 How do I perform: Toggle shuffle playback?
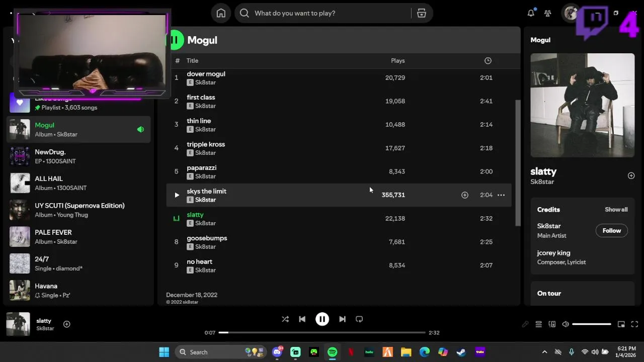(x=285, y=319)
